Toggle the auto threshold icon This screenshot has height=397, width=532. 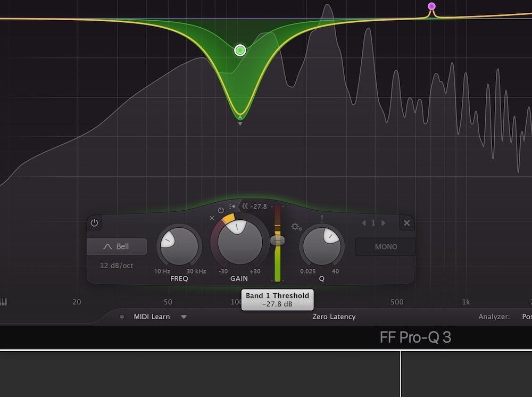click(232, 206)
